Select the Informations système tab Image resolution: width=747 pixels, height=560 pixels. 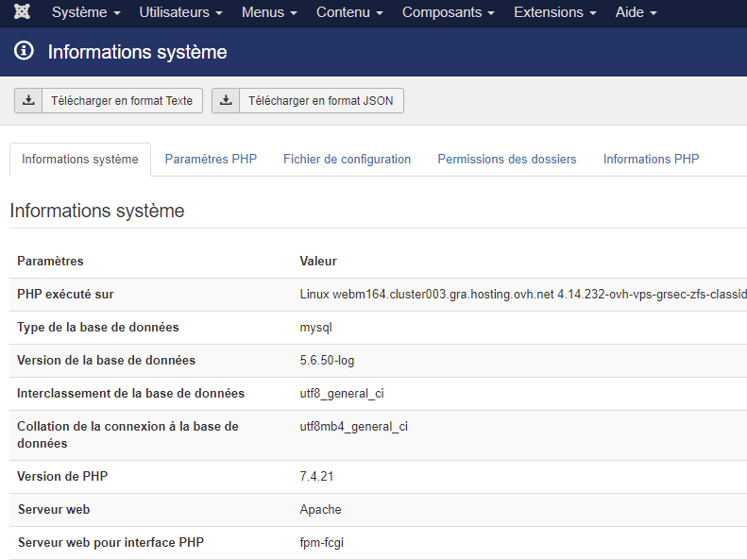point(80,159)
